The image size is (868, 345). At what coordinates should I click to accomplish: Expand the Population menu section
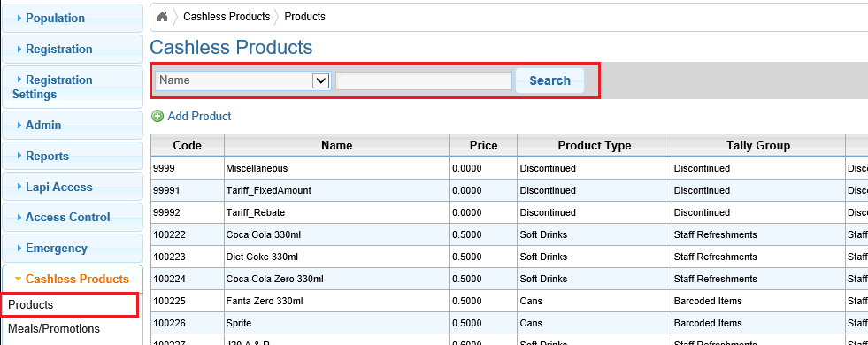tap(73, 19)
